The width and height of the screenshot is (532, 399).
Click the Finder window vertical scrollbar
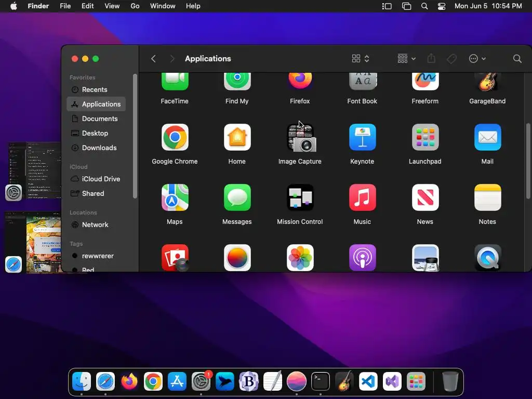coord(528,162)
